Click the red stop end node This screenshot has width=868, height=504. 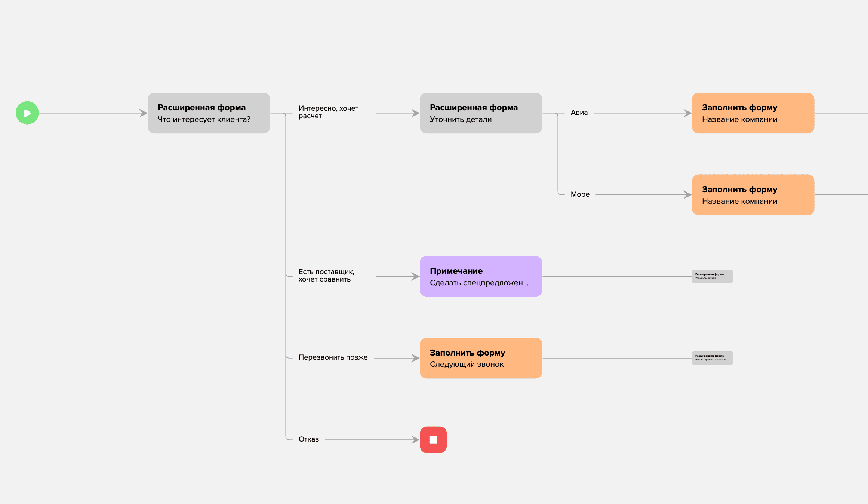[x=433, y=440]
